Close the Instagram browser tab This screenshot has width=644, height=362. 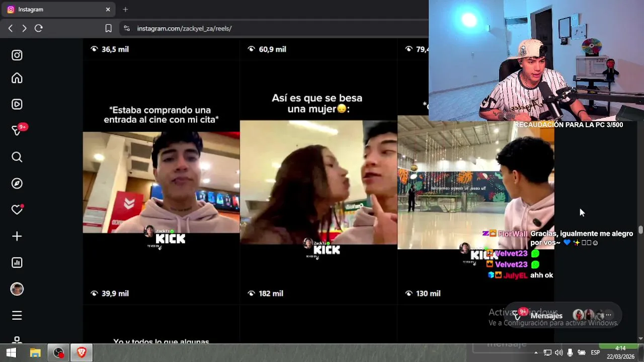tap(108, 10)
